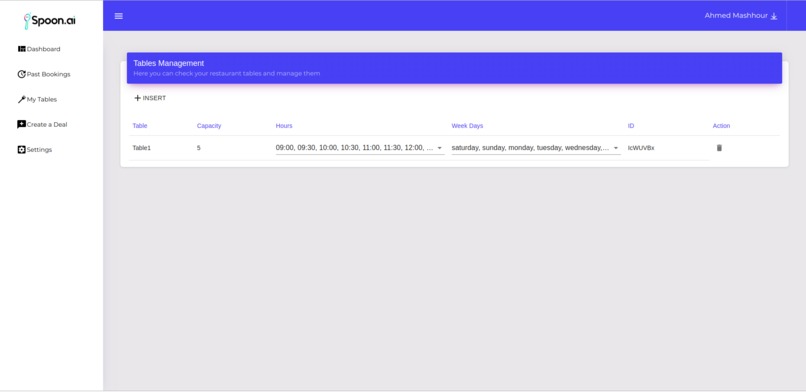Click the Dashboard grid icon
The image size is (806, 392).
tap(22, 49)
